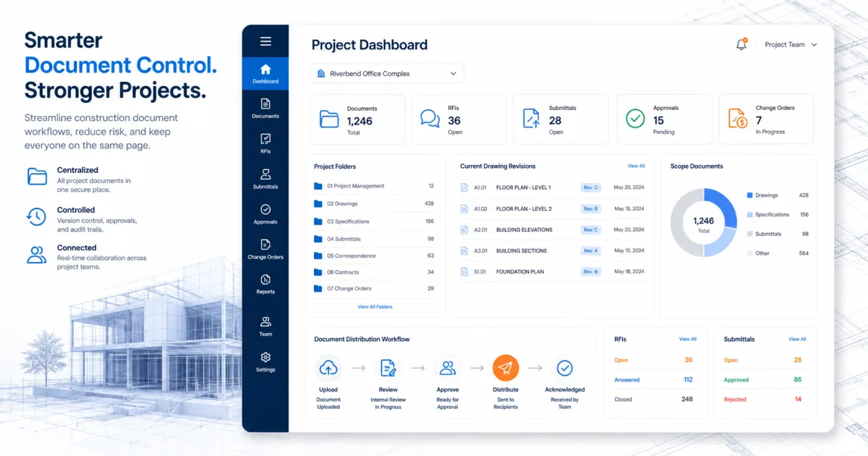The image size is (868, 456).
Task: Open Change Orders in sidebar
Action: pyautogui.click(x=265, y=249)
